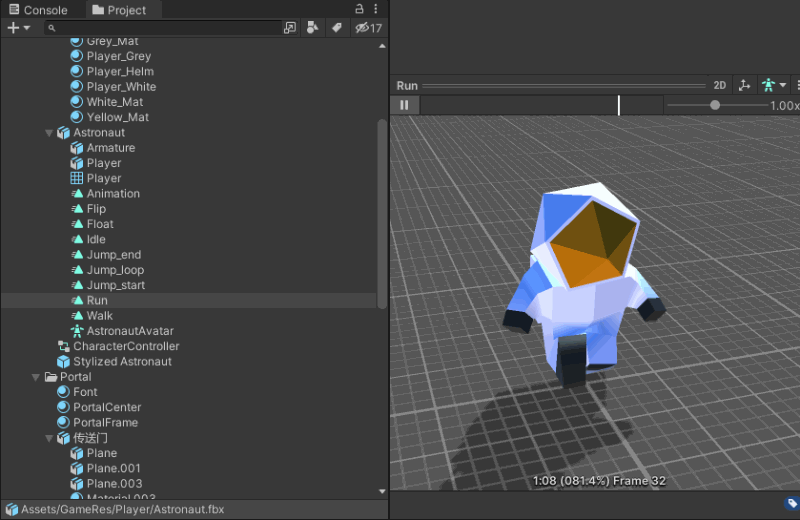Click the Armature object cube icon
The image size is (800, 520).
77,148
